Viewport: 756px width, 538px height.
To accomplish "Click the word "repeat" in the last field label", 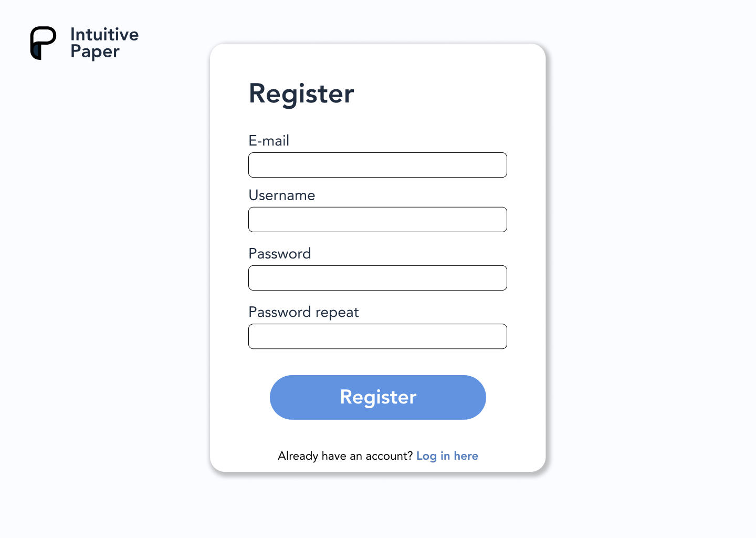I will [337, 313].
